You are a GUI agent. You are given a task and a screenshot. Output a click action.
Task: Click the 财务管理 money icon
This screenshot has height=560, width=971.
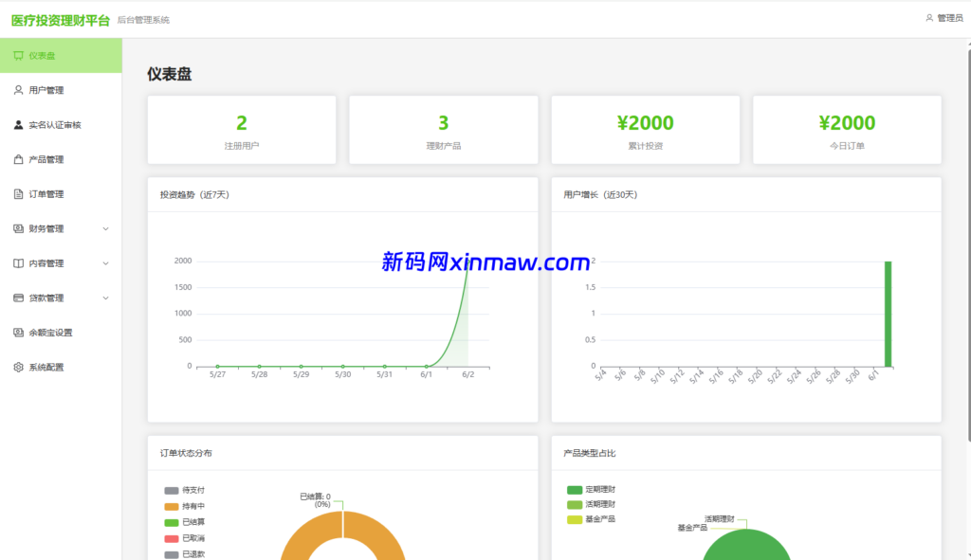pos(19,229)
